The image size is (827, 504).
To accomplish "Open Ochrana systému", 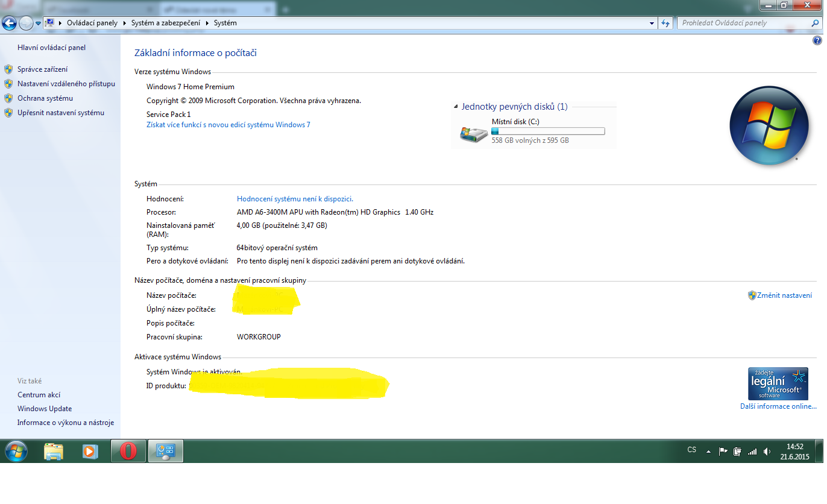I will point(45,98).
